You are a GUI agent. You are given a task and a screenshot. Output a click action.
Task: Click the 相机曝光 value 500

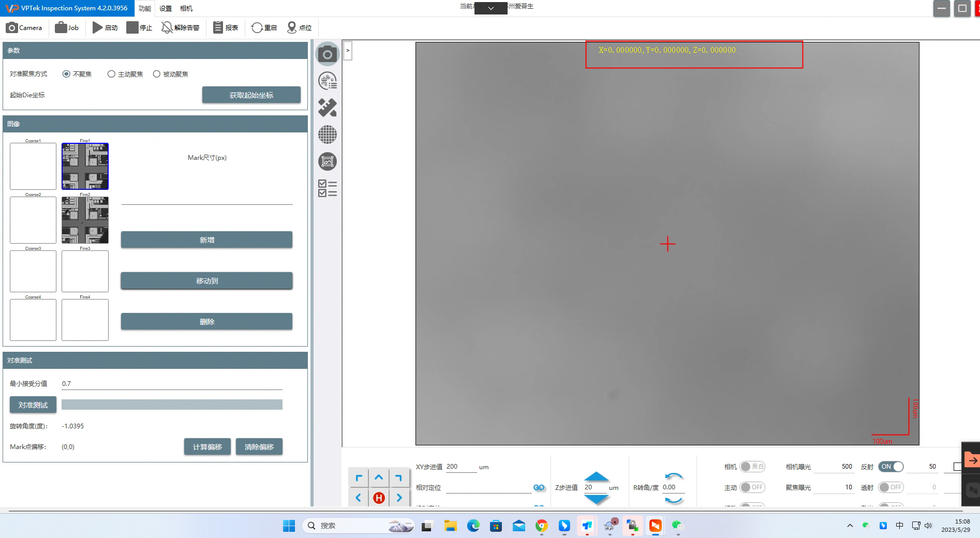(834, 467)
